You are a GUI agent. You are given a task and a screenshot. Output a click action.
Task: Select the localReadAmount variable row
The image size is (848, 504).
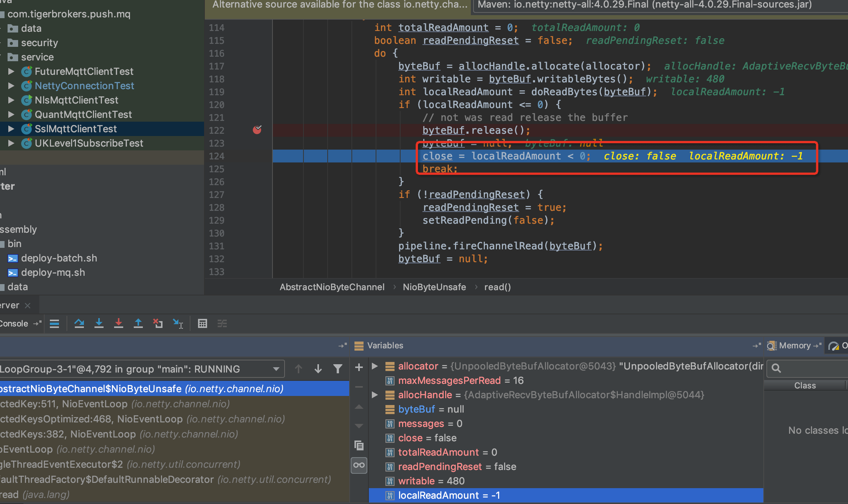tap(449, 495)
